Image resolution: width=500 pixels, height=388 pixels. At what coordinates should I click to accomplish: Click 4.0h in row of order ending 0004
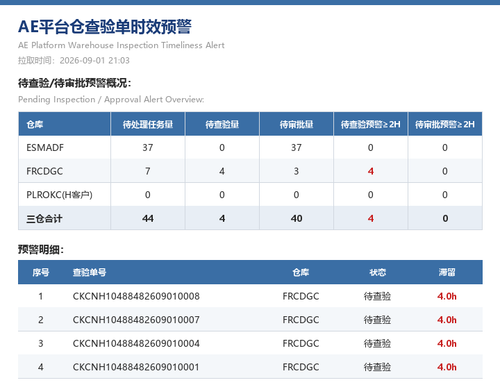[447, 343]
